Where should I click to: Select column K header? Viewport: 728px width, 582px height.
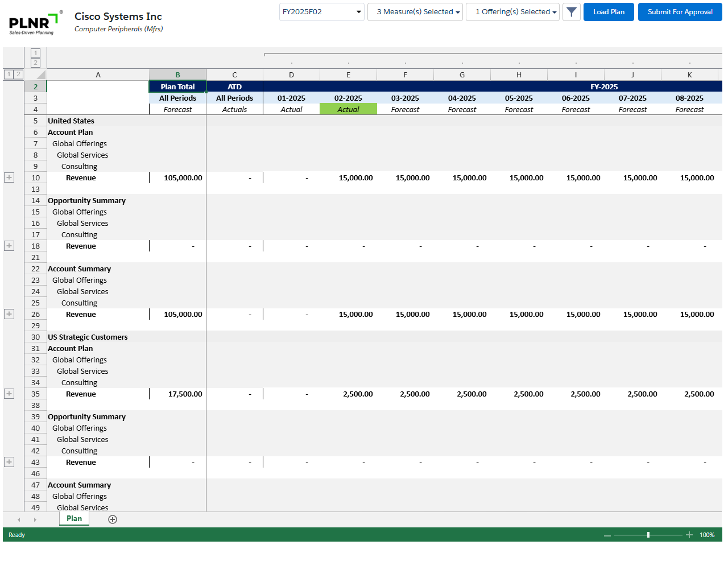pyautogui.click(x=689, y=75)
